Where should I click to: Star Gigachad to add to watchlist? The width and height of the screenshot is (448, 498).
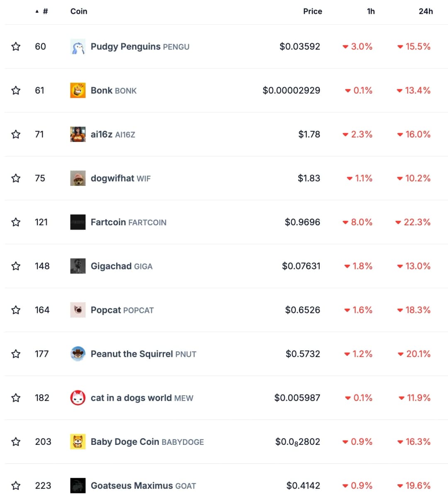click(x=16, y=266)
